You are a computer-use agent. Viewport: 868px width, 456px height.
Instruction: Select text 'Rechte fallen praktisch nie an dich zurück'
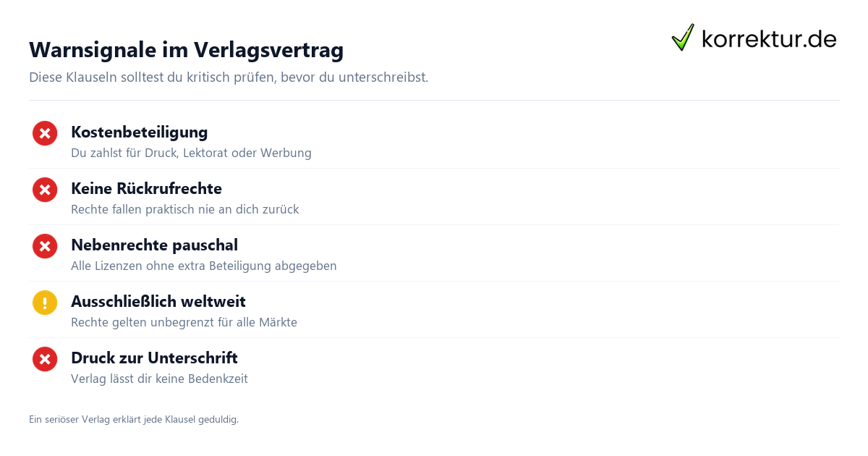point(184,210)
